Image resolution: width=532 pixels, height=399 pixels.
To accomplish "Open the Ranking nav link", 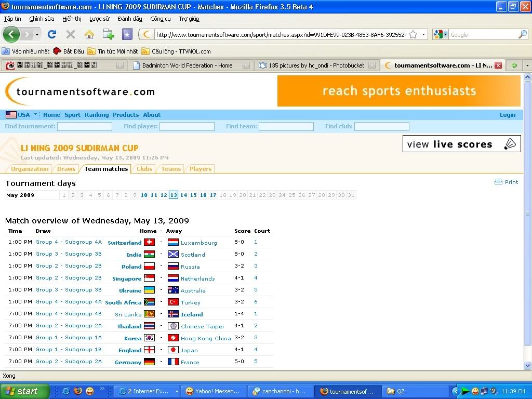I will 97,115.
